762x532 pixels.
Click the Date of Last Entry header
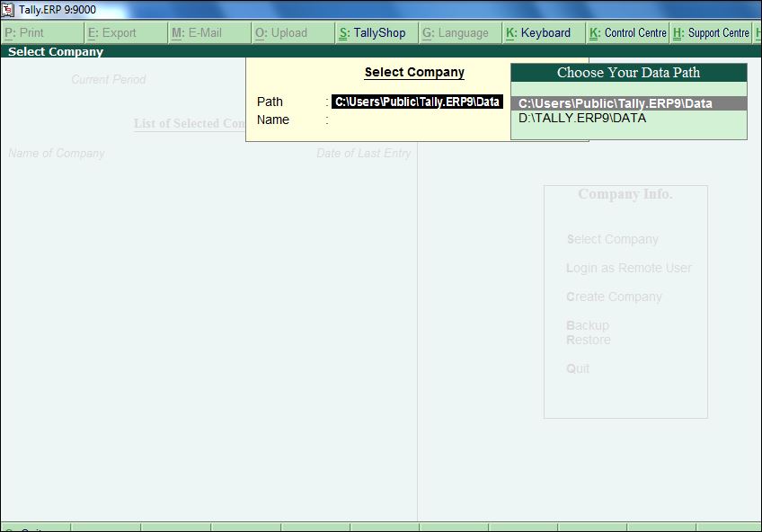point(364,153)
